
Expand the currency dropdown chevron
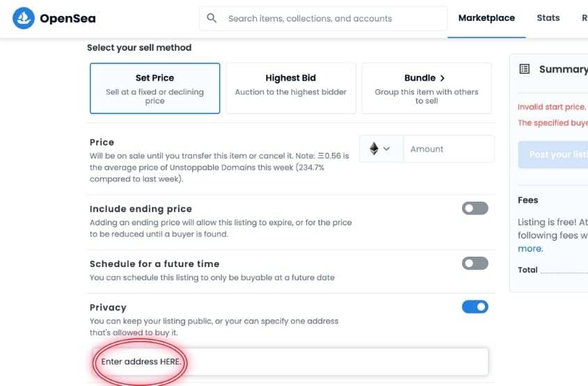coord(387,149)
